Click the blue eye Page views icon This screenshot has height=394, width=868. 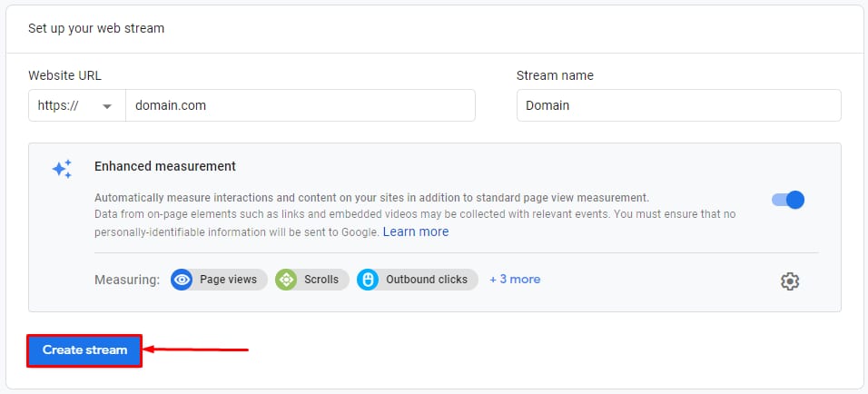tap(182, 280)
